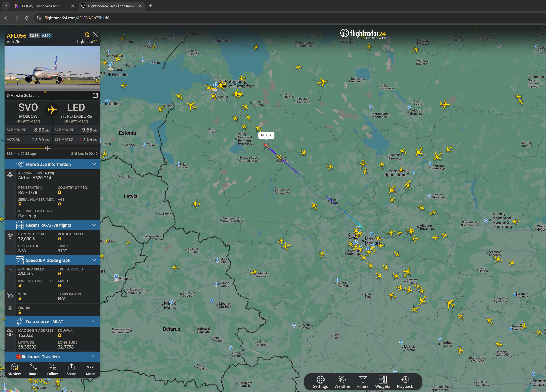Click the locked Country of Reg. icon
Screen dimensions: 546x392
pos(59,192)
